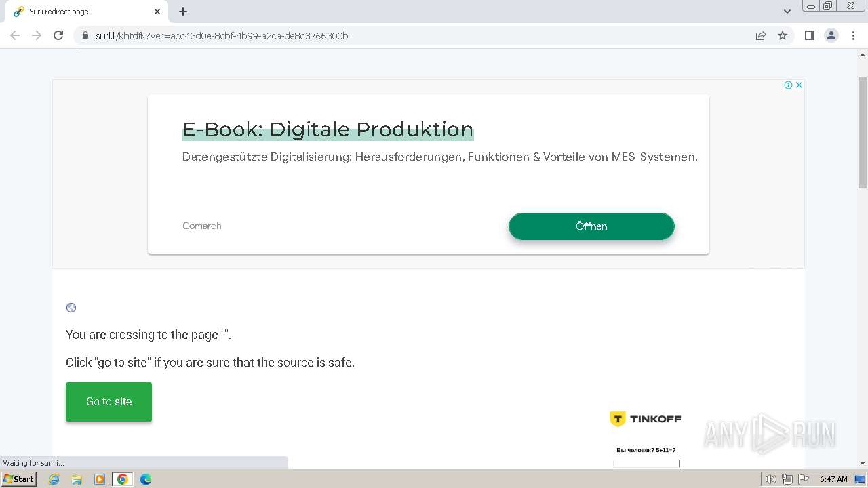
Task: Click the show desktop tray icon
Action: [861, 479]
